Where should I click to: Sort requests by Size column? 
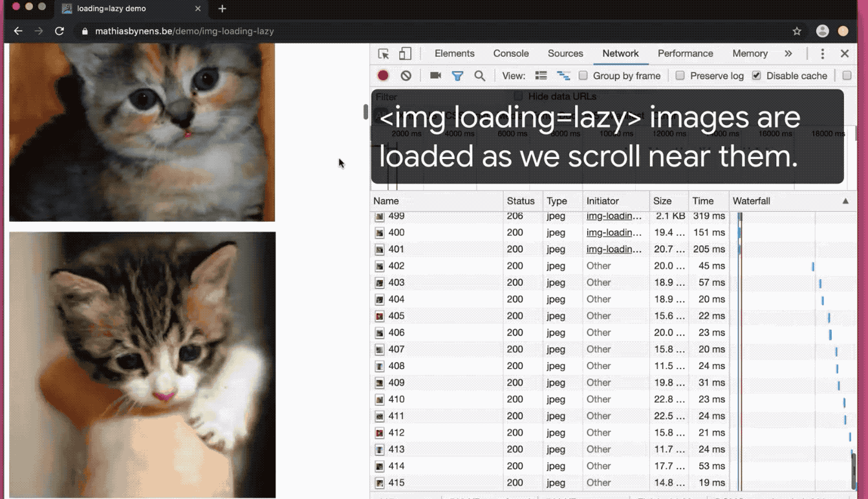[668, 201]
